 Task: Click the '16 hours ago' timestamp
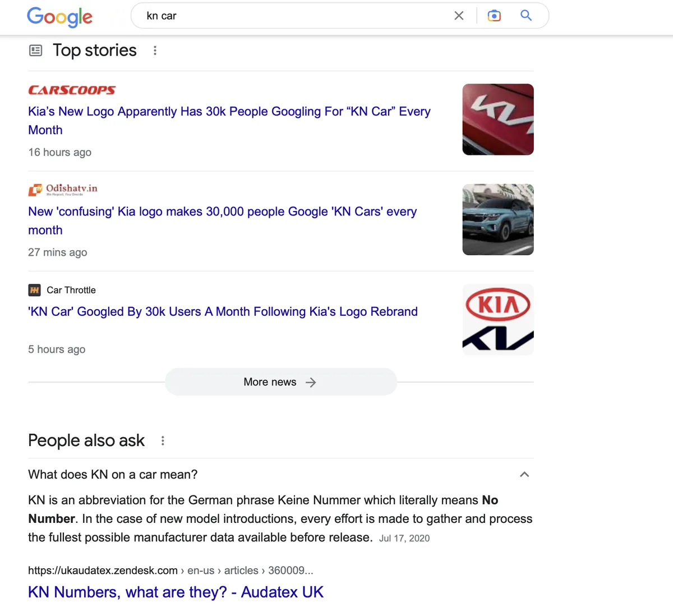pos(60,152)
